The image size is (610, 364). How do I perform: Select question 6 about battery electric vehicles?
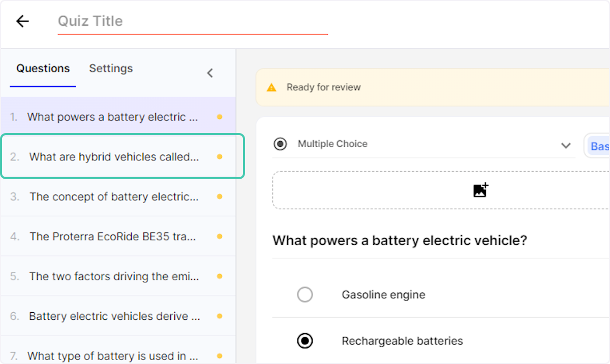click(114, 316)
